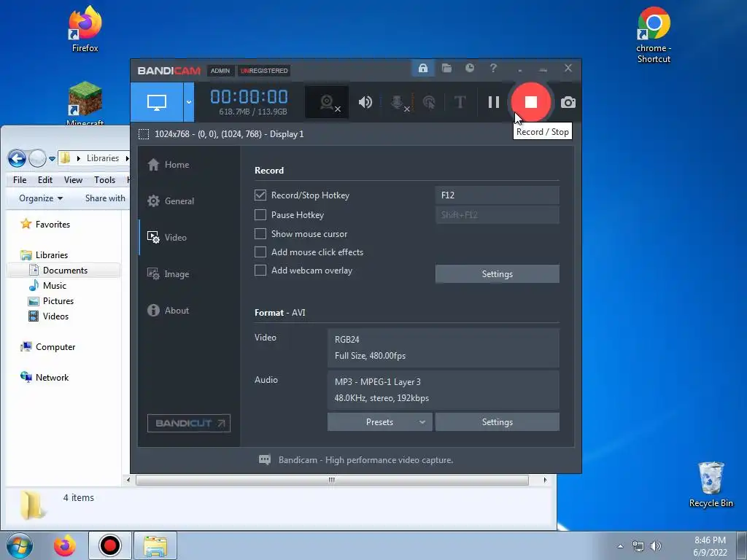Open the output folder icon in title bar
Screen dimensions: 747x560
(x=446, y=68)
